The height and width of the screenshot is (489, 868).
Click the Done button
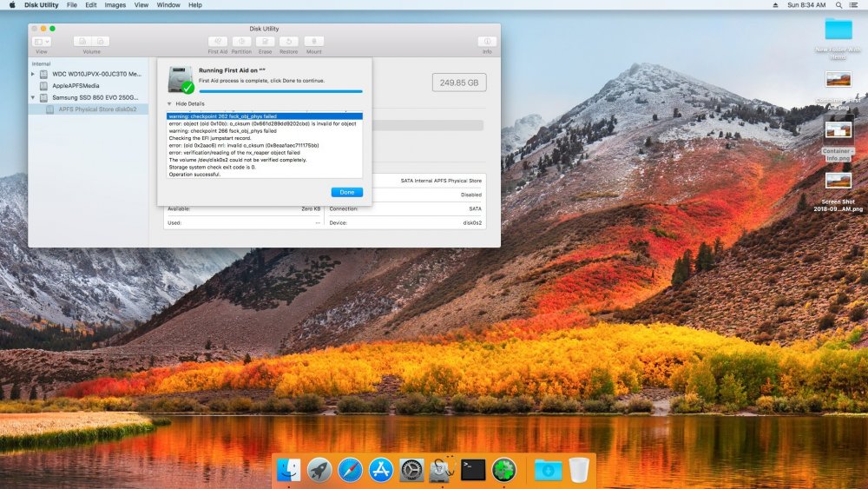click(347, 192)
